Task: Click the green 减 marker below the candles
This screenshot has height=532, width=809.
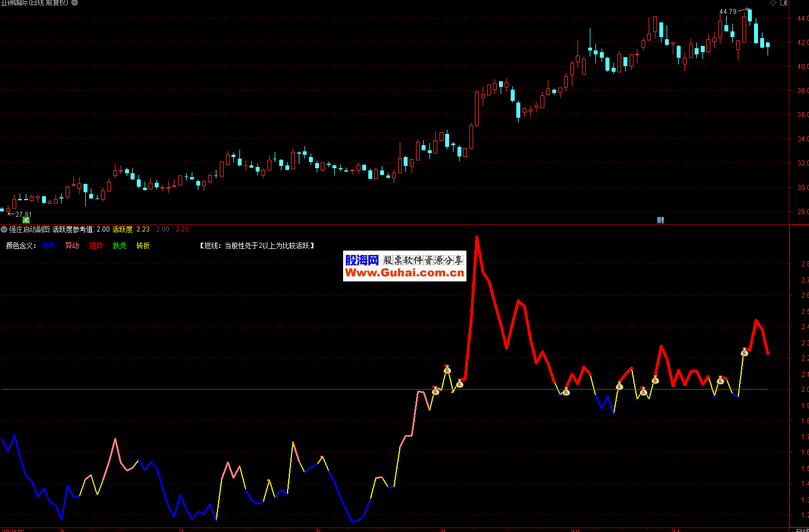Action: click(x=26, y=220)
